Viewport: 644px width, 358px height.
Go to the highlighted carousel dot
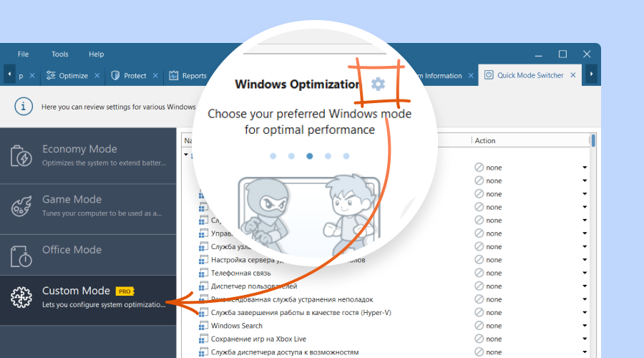(310, 156)
